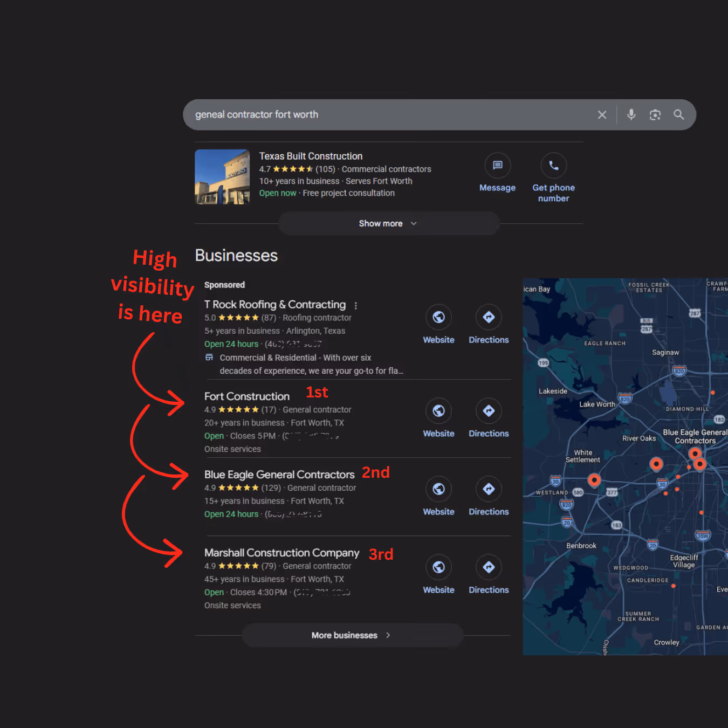Click Saginaw label on the map
The width and height of the screenshot is (728, 728).
point(665,353)
